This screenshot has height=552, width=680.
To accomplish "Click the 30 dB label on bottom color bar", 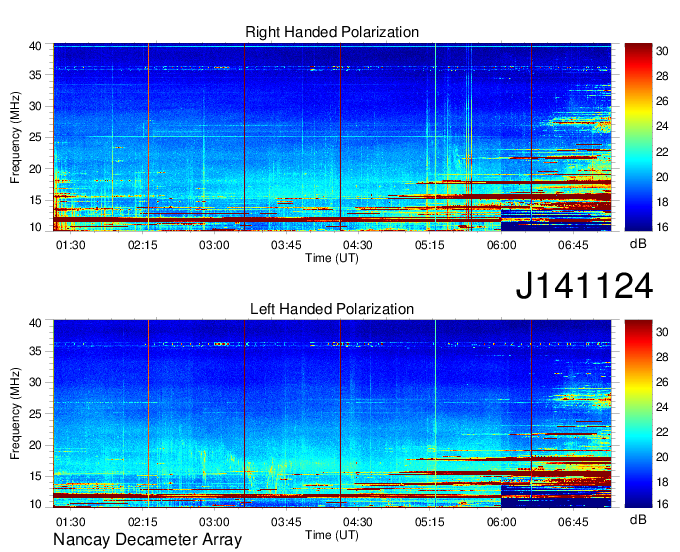I will (662, 332).
